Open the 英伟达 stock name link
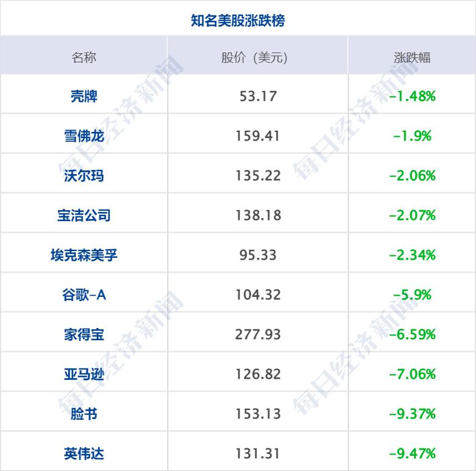This screenshot has width=476, height=471. (x=84, y=454)
